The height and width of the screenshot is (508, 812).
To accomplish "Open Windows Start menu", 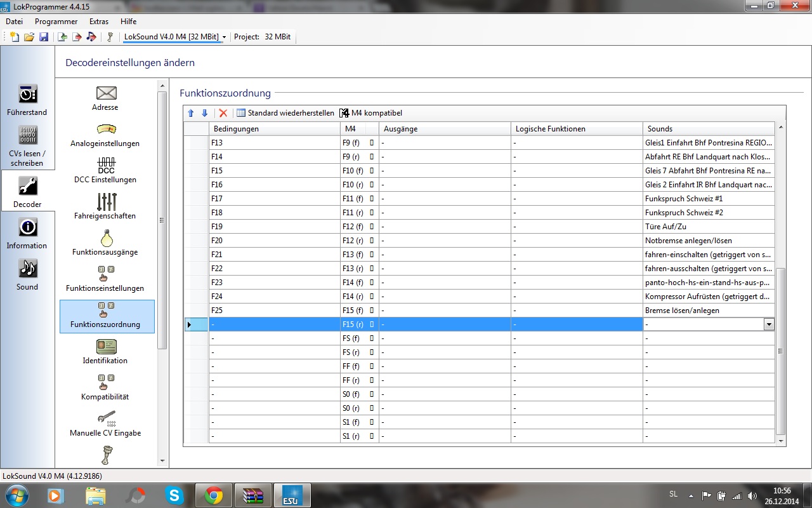I will point(17,495).
